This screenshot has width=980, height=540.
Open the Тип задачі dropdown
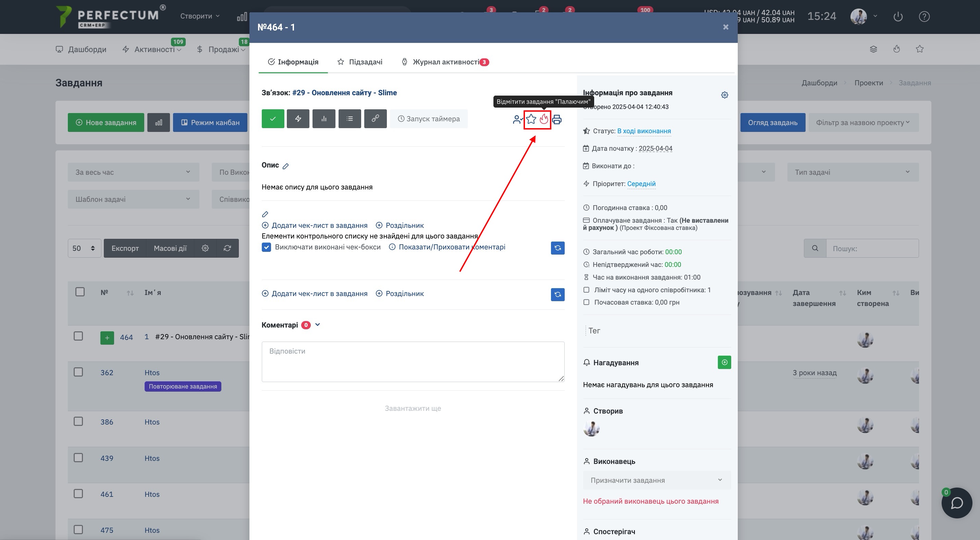tap(853, 172)
